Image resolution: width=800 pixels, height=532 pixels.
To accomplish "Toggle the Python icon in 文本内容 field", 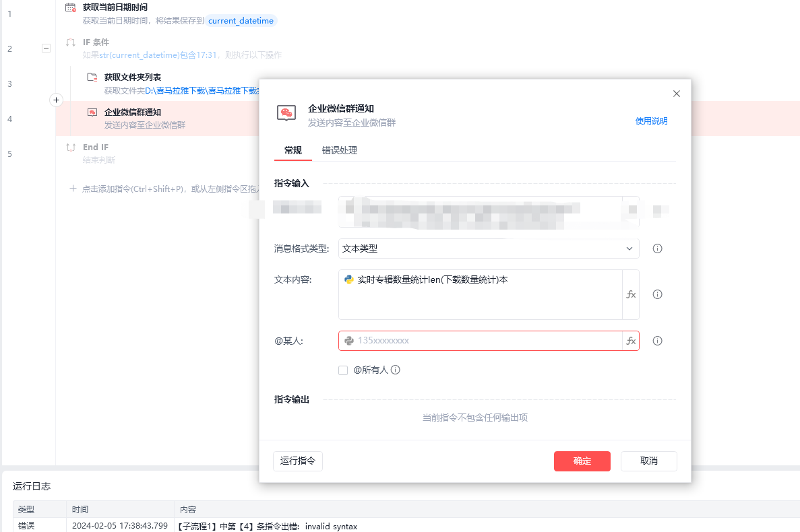I will (349, 279).
